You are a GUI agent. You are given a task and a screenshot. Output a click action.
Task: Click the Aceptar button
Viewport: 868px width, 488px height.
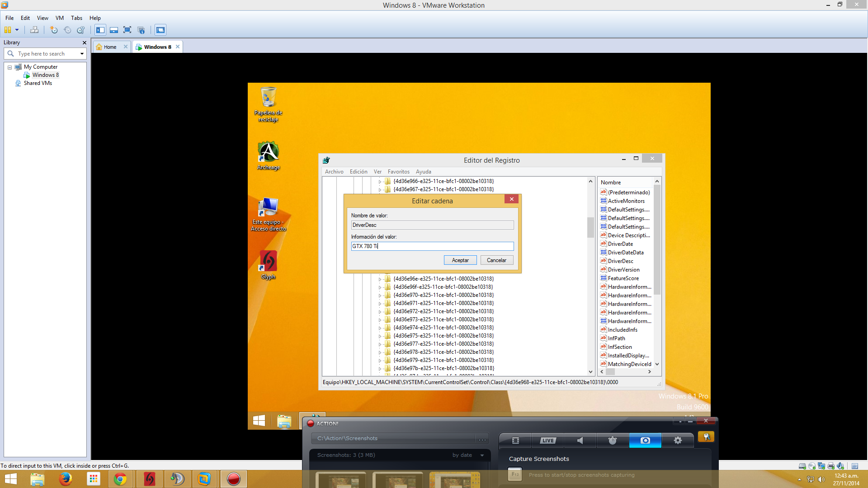460,260
